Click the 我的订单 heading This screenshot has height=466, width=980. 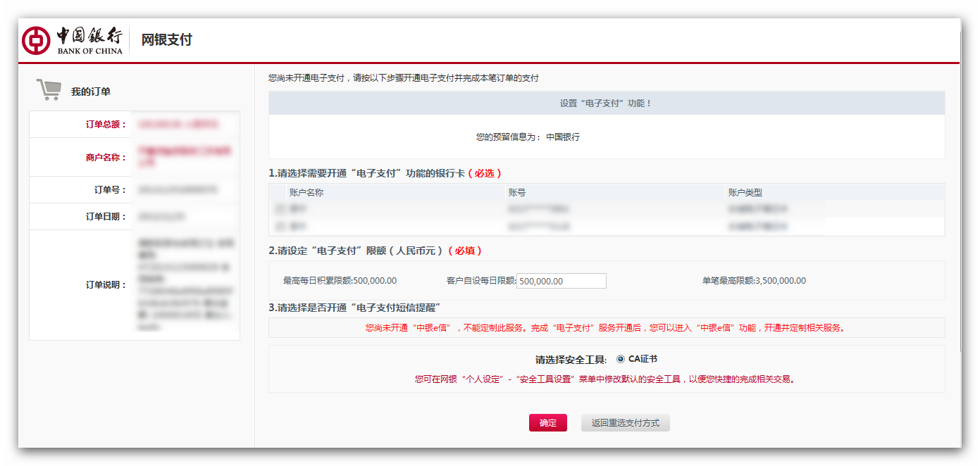[x=90, y=92]
